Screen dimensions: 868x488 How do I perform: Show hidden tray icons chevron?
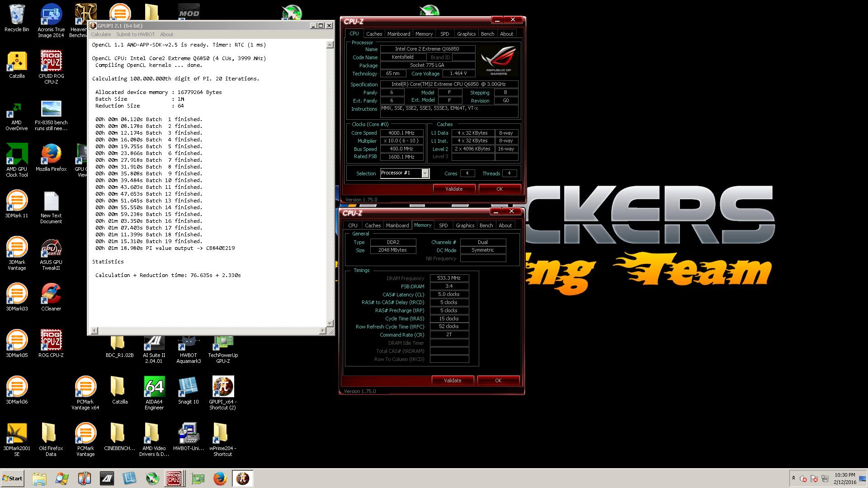click(793, 478)
